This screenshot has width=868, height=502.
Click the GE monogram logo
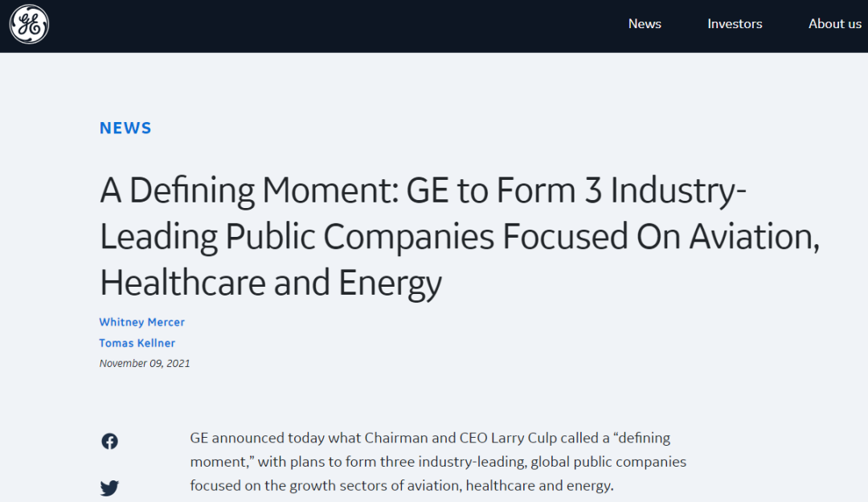29,24
